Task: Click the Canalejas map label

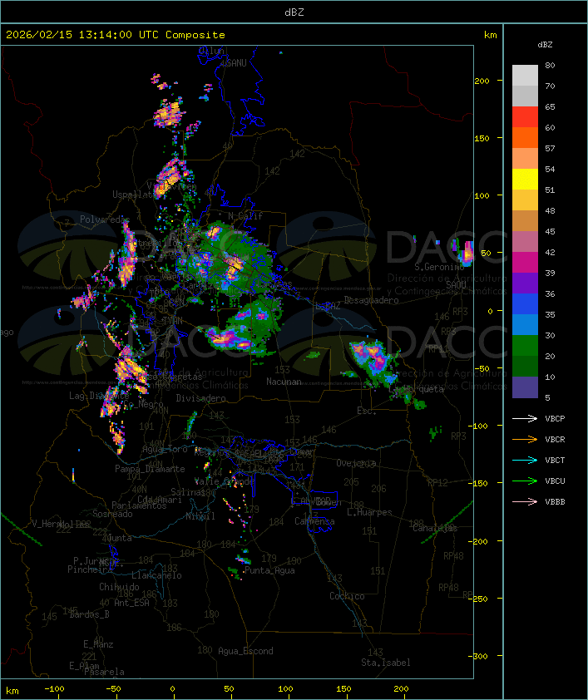Action: click(x=435, y=528)
